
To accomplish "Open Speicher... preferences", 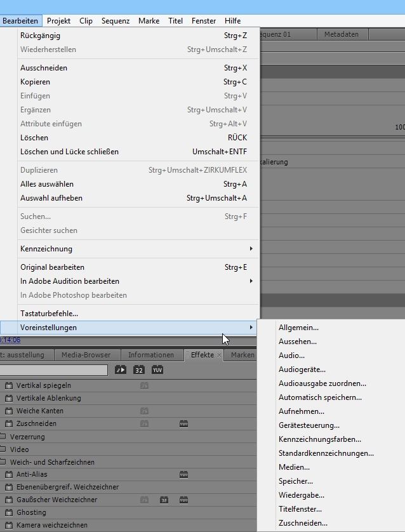I will click(x=296, y=481).
